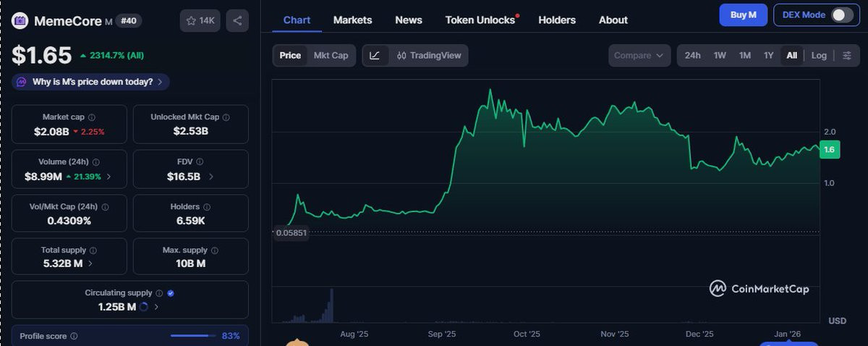
Task: Click the AI icon beside price question
Action: 22,82
